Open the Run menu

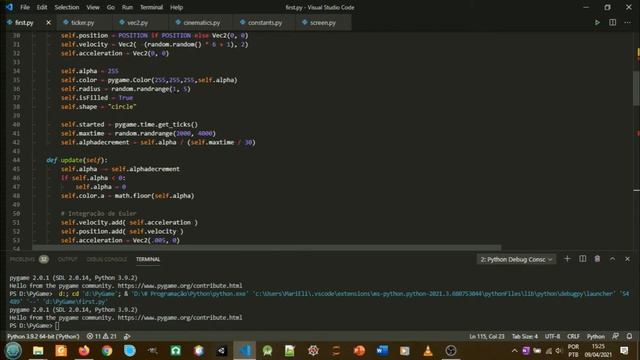pyautogui.click(x=127, y=7)
